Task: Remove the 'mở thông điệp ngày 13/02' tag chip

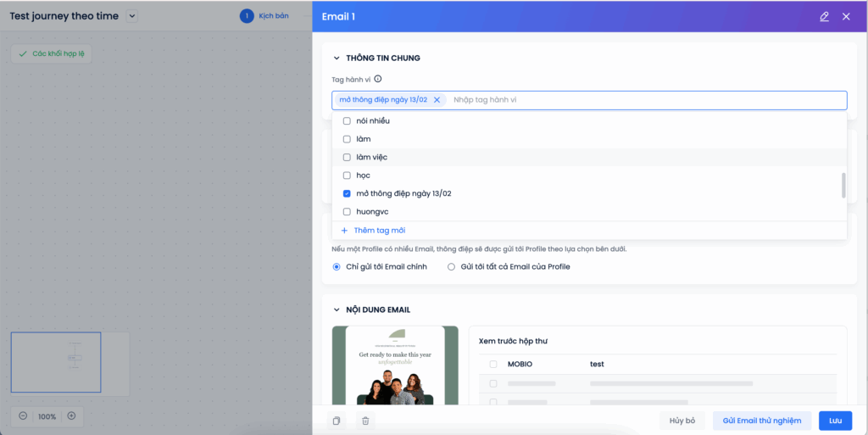Action: pos(437,100)
